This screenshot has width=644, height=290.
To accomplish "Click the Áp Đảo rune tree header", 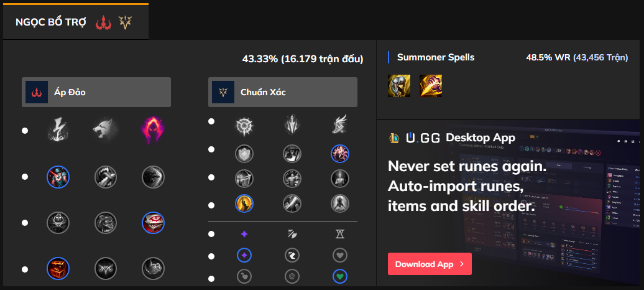I will tap(96, 92).
